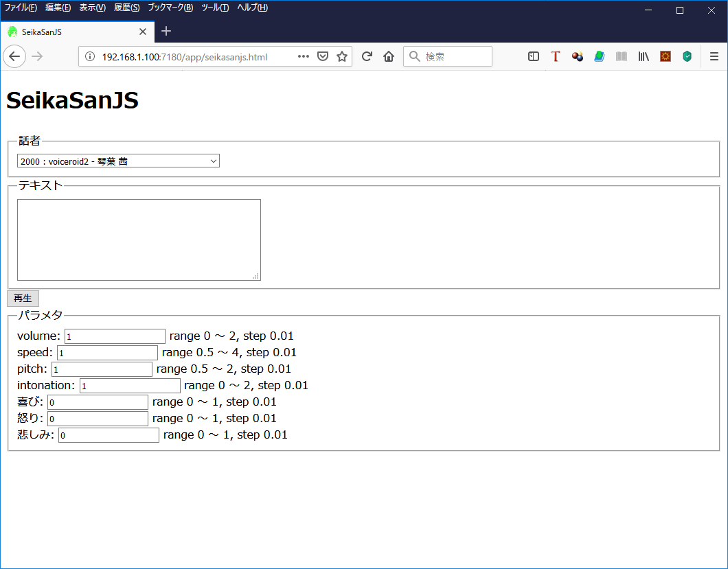Click the green shield extension icon

point(687,56)
